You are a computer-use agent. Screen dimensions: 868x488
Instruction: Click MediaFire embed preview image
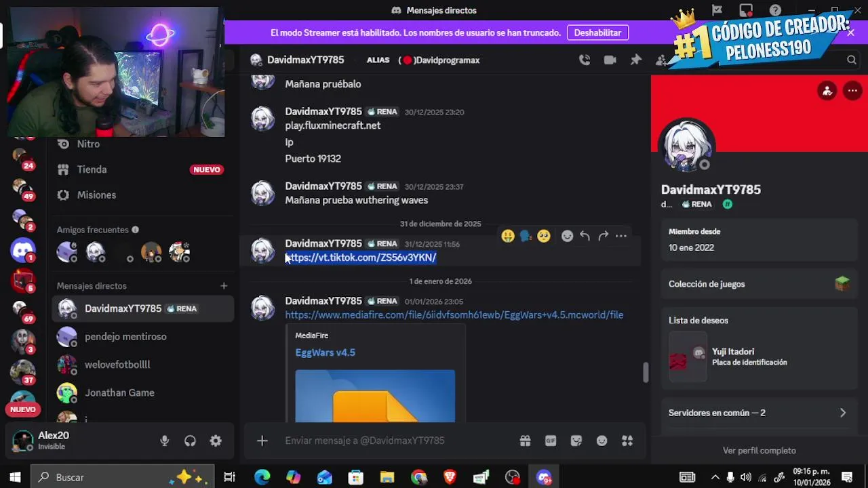(x=375, y=396)
